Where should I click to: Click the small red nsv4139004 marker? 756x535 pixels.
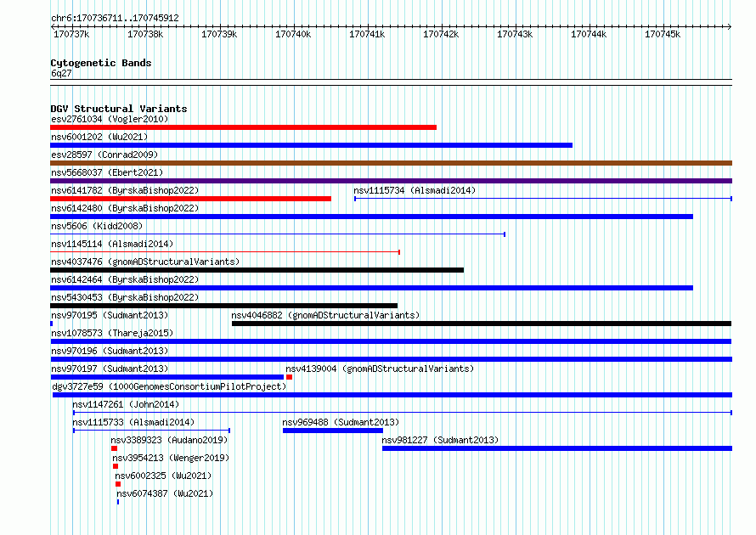[x=290, y=377]
